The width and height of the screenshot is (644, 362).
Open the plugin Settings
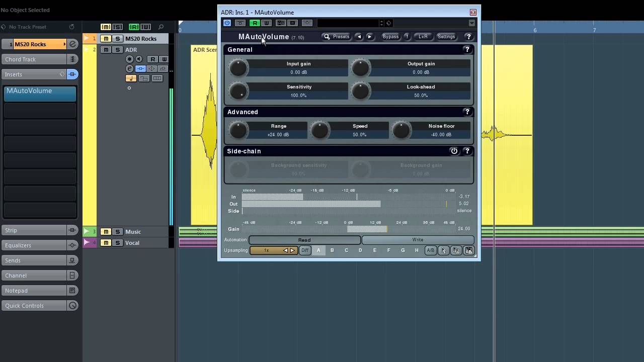pyautogui.click(x=446, y=37)
